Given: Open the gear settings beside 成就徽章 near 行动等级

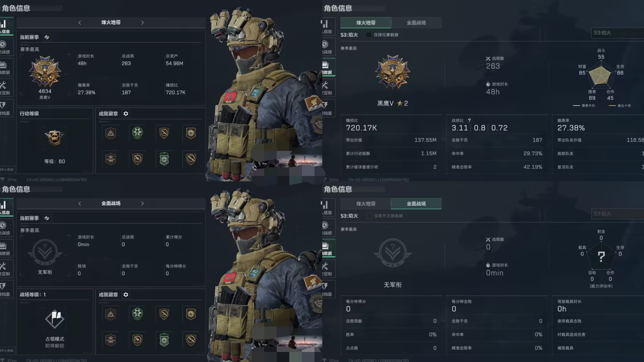Looking at the screenshot, I should (126, 114).
